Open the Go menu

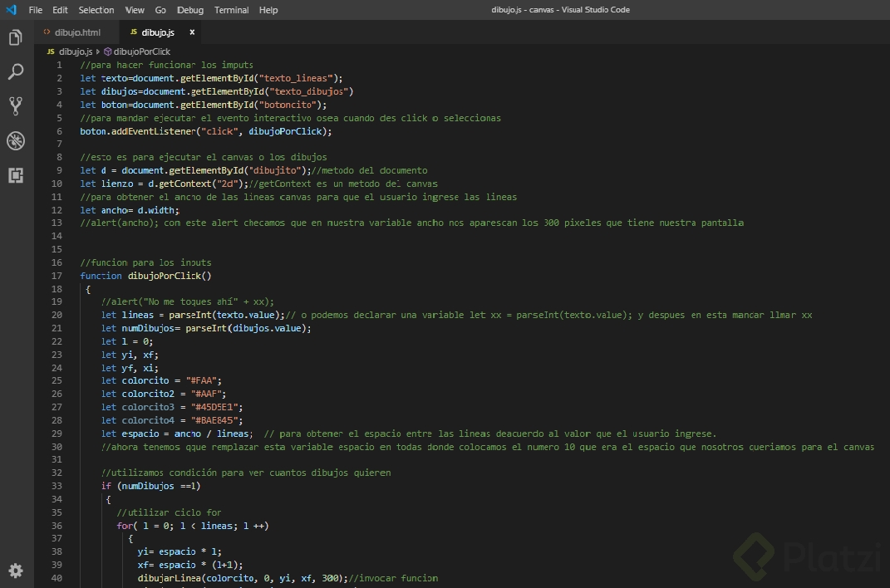tap(160, 10)
